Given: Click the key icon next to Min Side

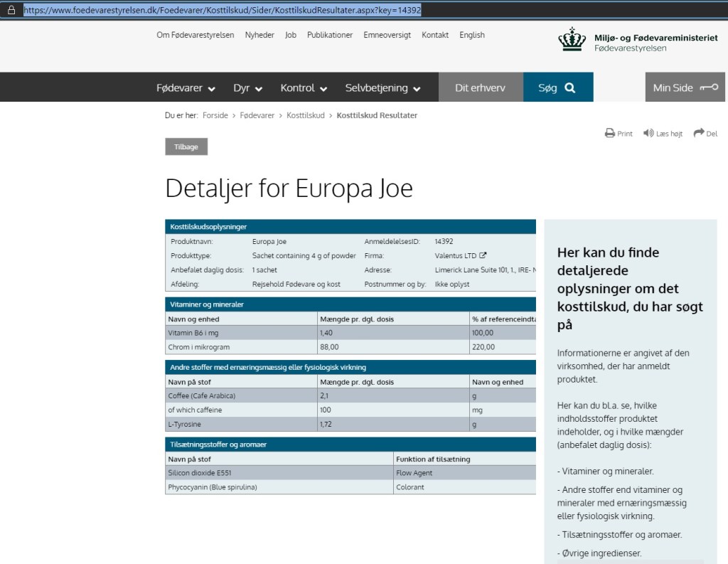Looking at the screenshot, I should 708,87.
